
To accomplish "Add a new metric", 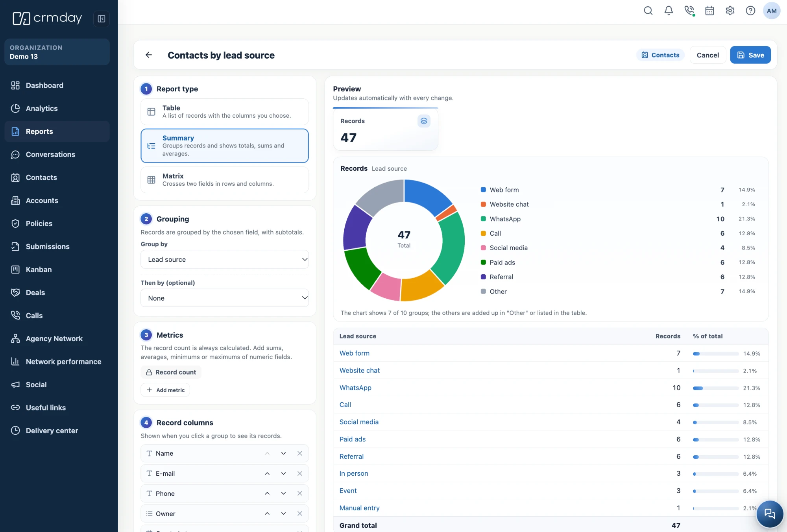I will (x=165, y=390).
